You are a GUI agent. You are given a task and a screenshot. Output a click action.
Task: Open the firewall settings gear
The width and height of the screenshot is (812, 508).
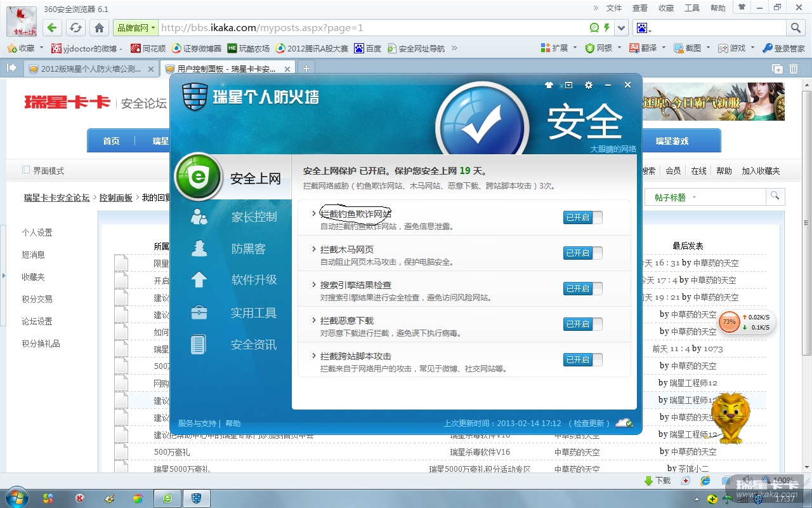pos(589,85)
